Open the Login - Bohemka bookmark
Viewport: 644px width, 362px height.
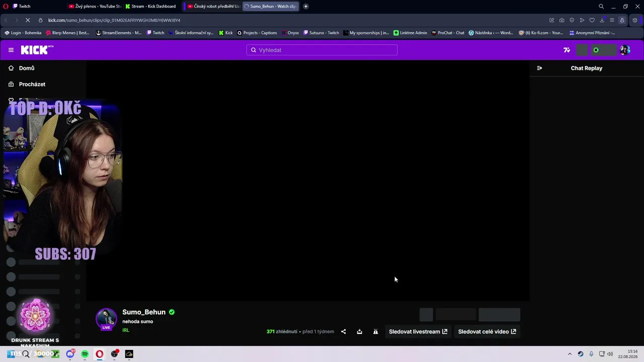(x=23, y=33)
